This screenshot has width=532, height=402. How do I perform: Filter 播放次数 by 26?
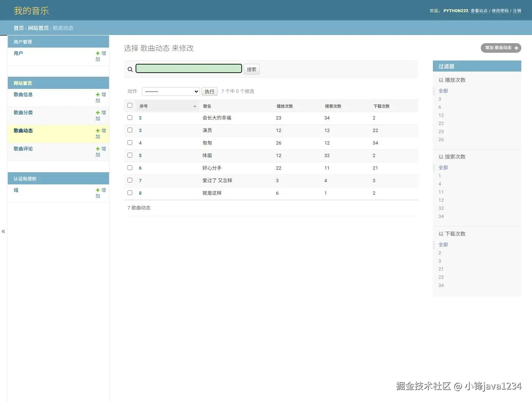(x=441, y=140)
